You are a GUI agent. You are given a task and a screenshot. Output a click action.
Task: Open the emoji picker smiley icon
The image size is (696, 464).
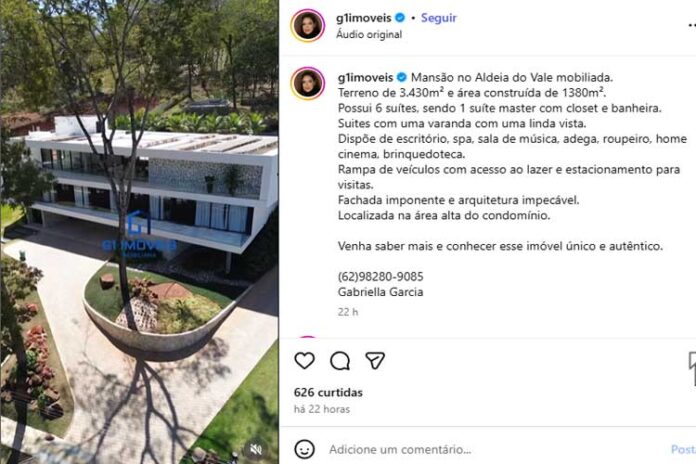coord(304,449)
